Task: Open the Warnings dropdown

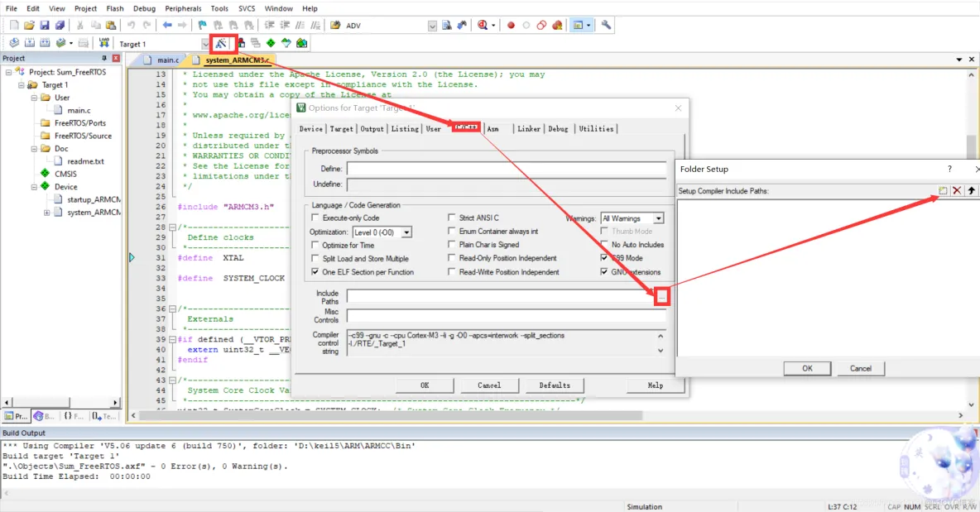Action: [658, 218]
